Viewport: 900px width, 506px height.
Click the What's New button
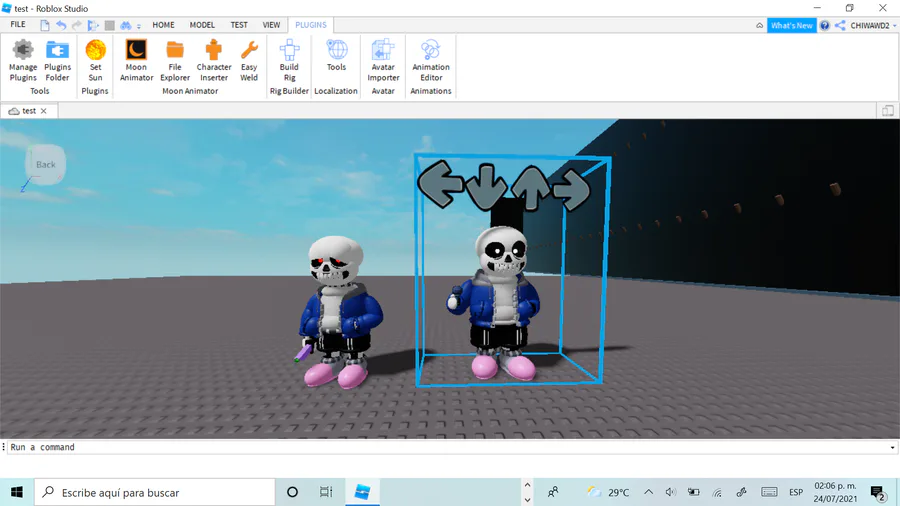pos(792,25)
